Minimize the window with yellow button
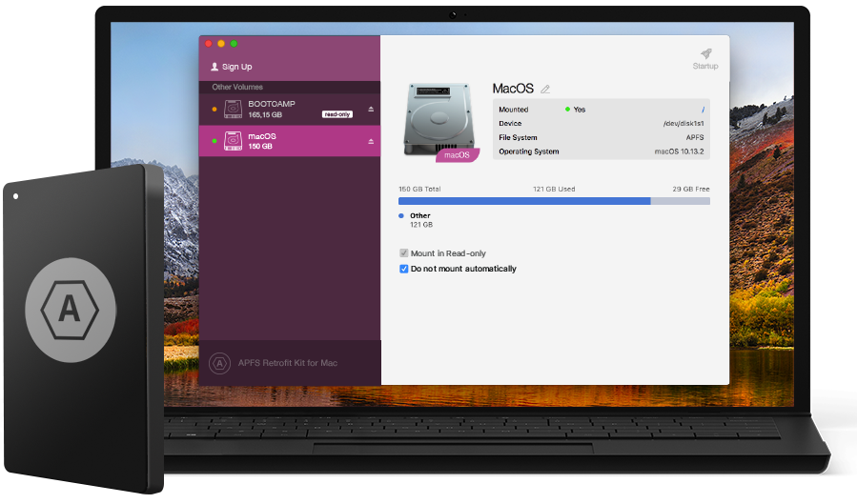Screen dimensions: 857x504 [x=221, y=44]
